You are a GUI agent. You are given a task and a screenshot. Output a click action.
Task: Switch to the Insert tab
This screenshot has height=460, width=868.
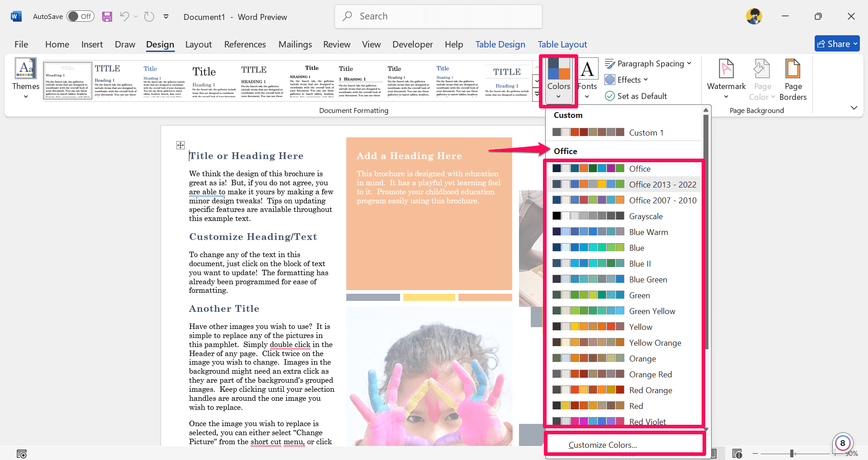point(92,44)
